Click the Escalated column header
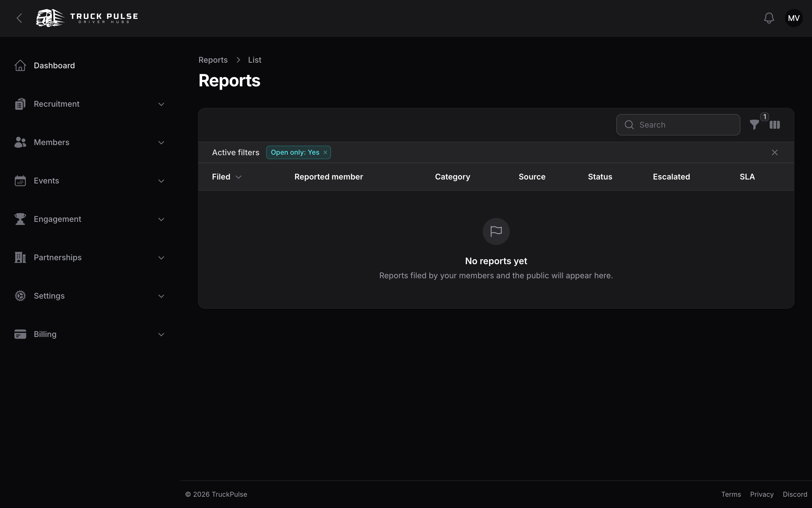Screen dimensions: 812x508 coord(671,177)
